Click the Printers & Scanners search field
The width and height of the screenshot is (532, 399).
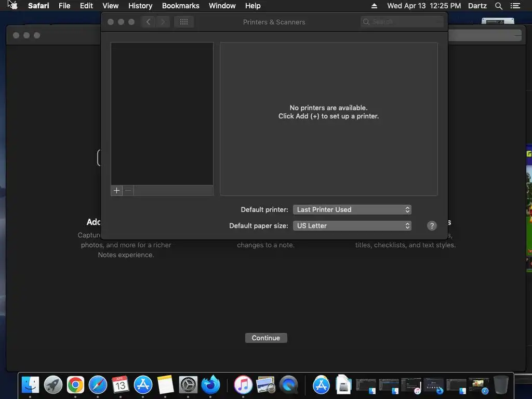pos(402,22)
